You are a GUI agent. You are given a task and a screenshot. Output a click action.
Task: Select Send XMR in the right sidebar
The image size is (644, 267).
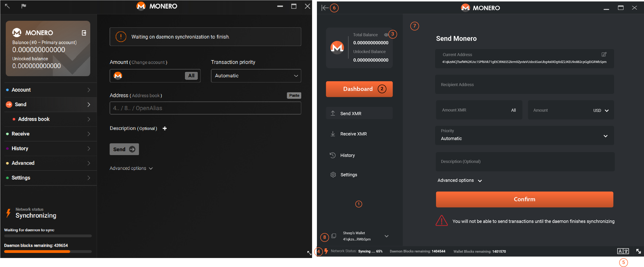pyautogui.click(x=359, y=113)
